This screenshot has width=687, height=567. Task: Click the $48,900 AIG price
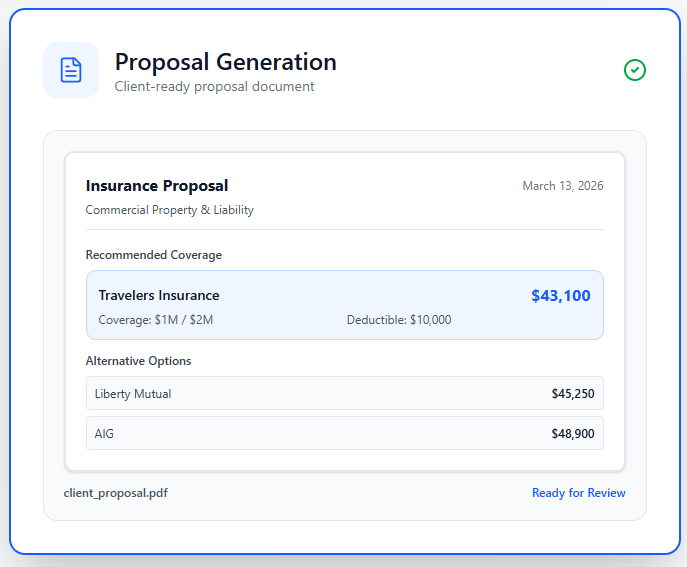[572, 434]
